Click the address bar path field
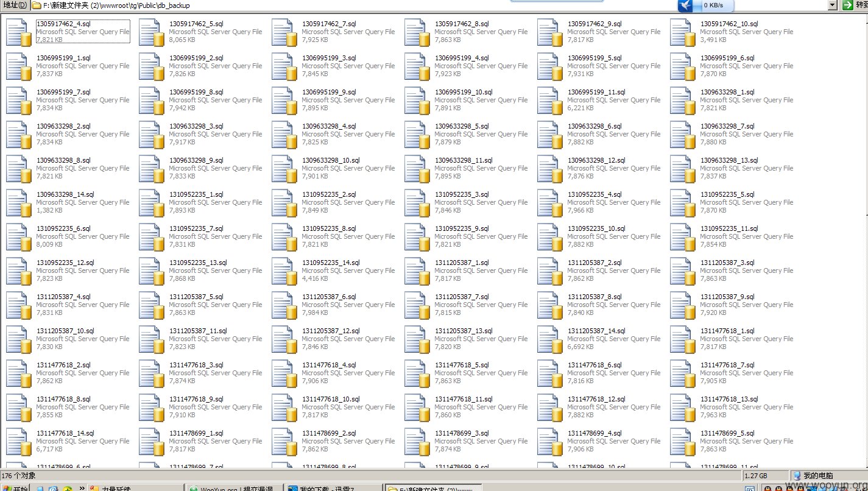This screenshot has width=868, height=491. [428, 5]
